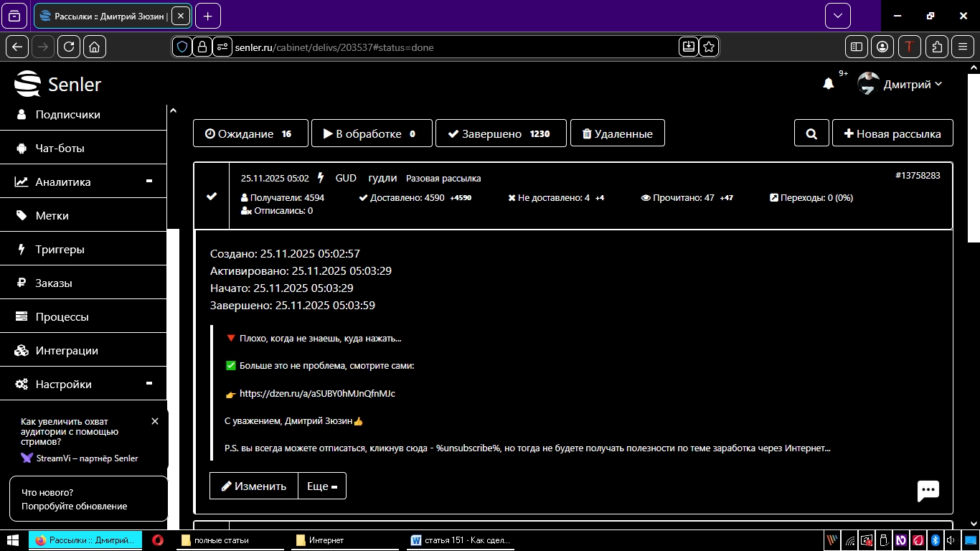Click the Изменить button
Viewport: 980px width, 551px height.
pos(253,486)
